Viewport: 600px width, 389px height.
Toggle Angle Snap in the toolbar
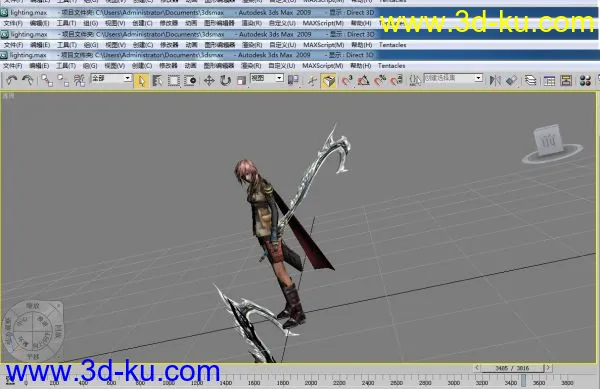[x=364, y=81]
